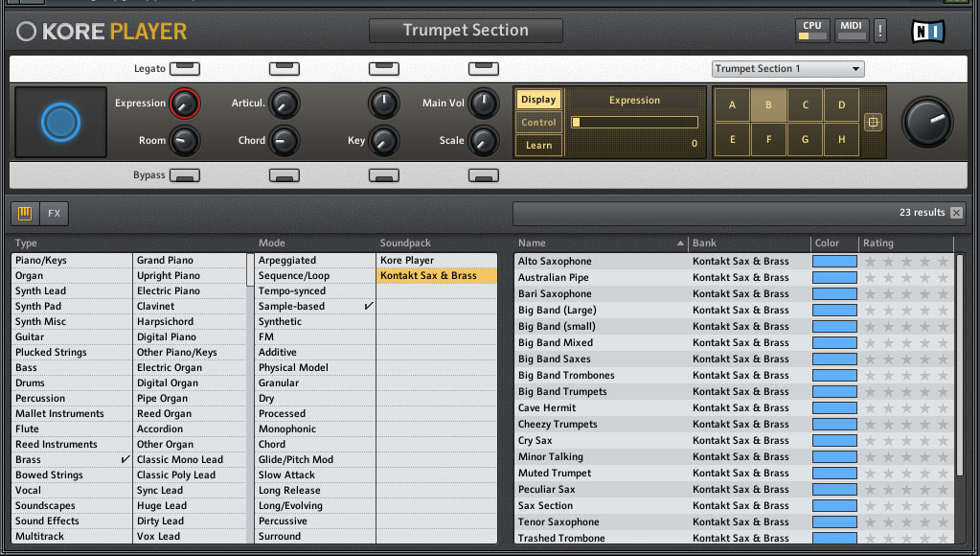The image size is (980, 556).
Task: Open the Native Instruments NI logo
Action: (x=928, y=32)
